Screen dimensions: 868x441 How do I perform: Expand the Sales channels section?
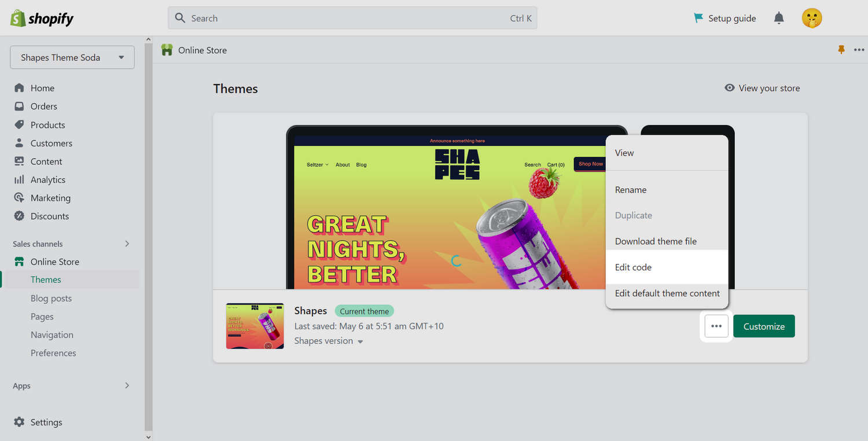127,244
